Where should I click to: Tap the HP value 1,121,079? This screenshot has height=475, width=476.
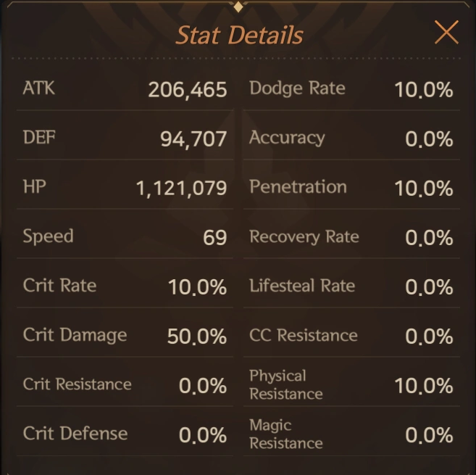[x=181, y=189]
